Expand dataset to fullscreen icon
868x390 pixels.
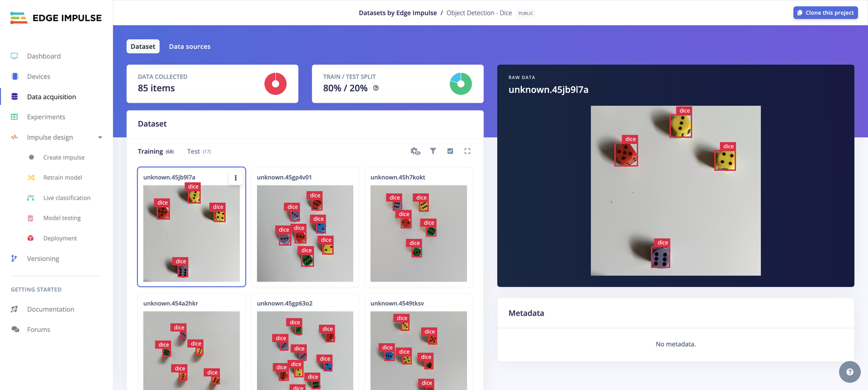[468, 151]
